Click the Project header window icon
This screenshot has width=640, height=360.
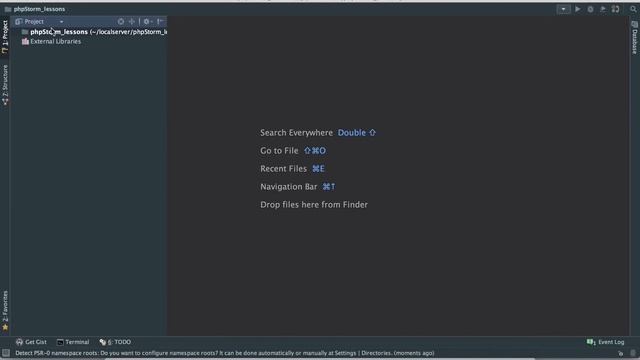pyautogui.click(x=18, y=21)
